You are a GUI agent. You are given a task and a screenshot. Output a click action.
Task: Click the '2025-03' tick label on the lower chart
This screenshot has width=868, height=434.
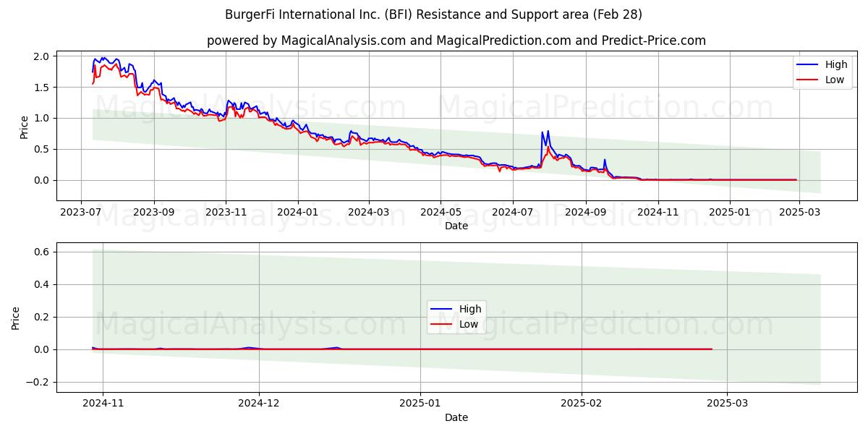[728, 404]
